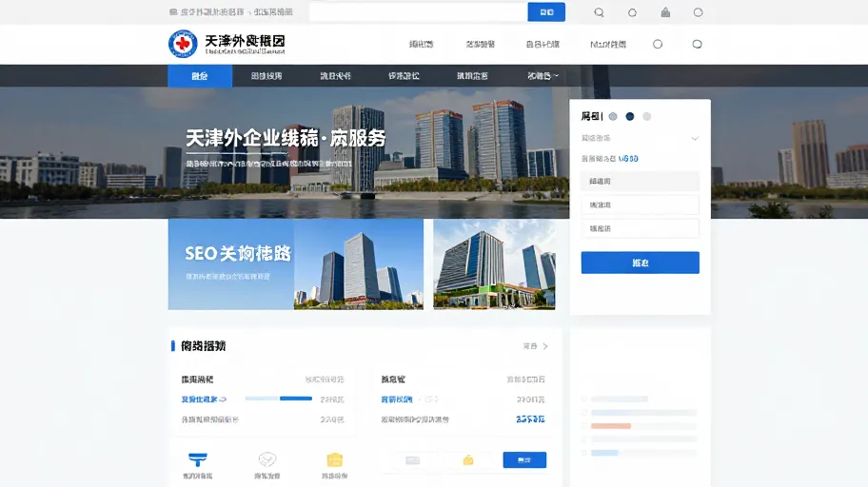This screenshot has width=868, height=487.
Task: Open the third header link in the white header
Action: coord(542,45)
